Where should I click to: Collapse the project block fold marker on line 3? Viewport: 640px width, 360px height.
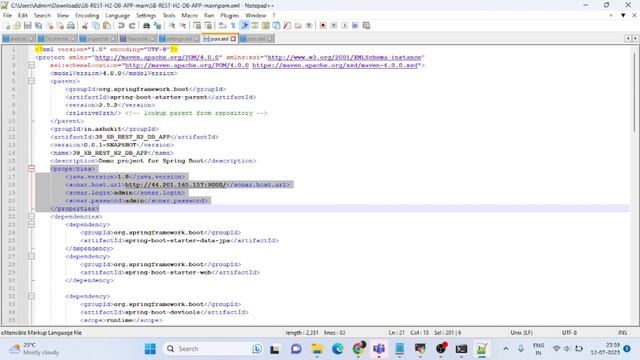coord(31,65)
